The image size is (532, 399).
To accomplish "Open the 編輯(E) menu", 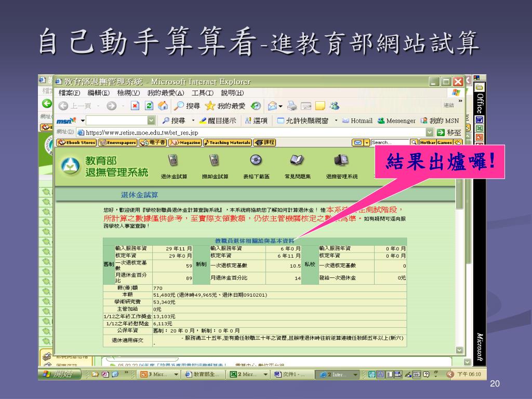I will pyautogui.click(x=98, y=92).
